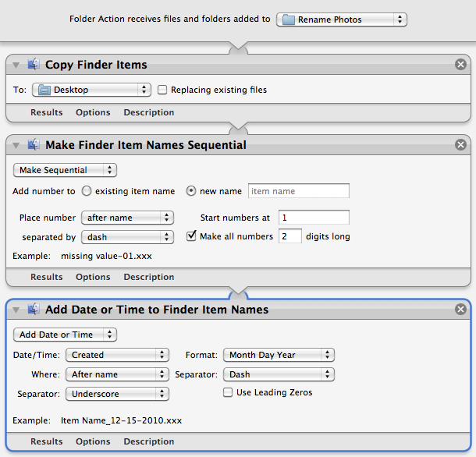Show Description for Add Date or Time action

(x=149, y=441)
